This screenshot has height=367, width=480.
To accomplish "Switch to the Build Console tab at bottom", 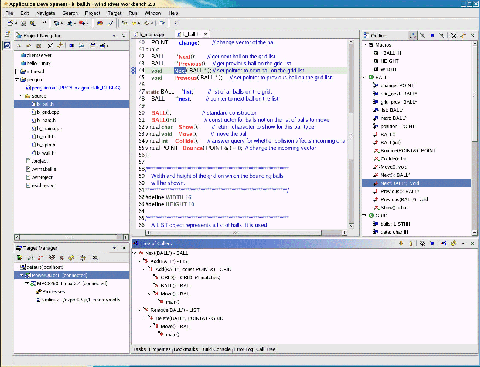I will point(217,349).
